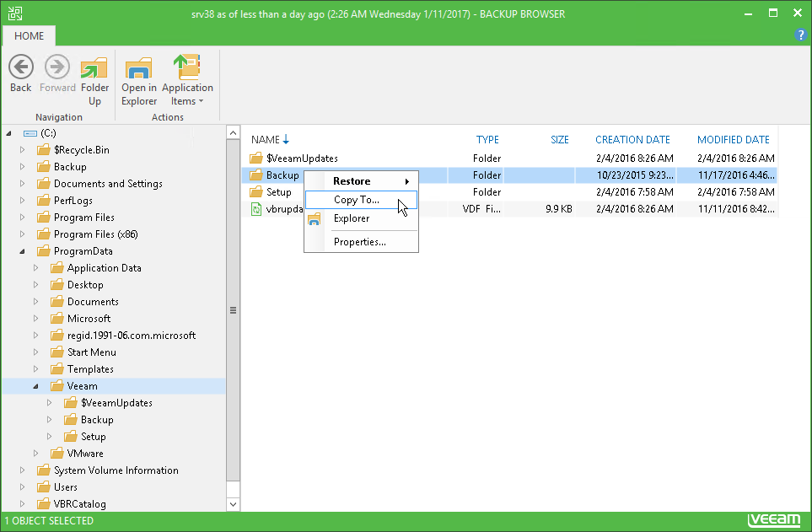Open Properties... from context menu
The image size is (812, 532).
pyautogui.click(x=362, y=242)
